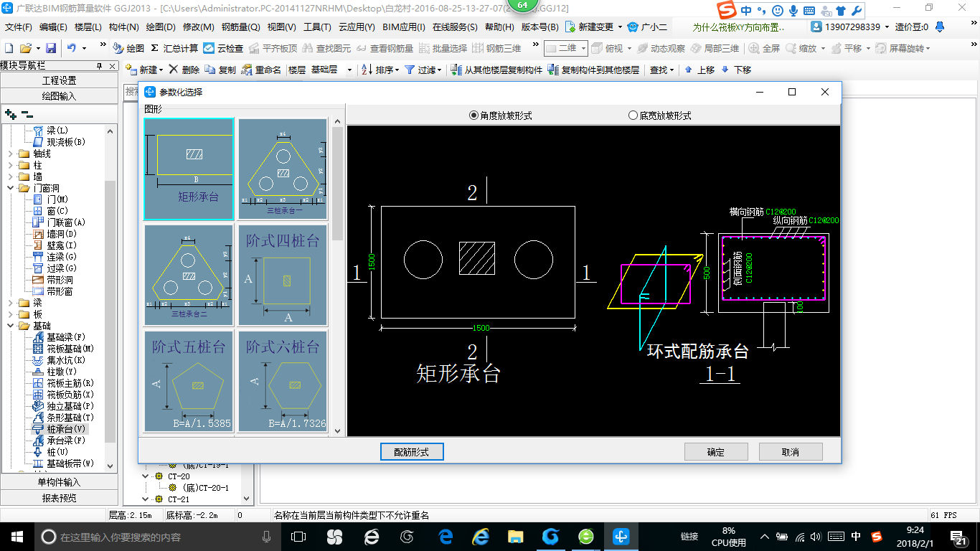Open Internet Explorer from taskbar
Viewport: 980px width, 551px height.
coord(481,537)
